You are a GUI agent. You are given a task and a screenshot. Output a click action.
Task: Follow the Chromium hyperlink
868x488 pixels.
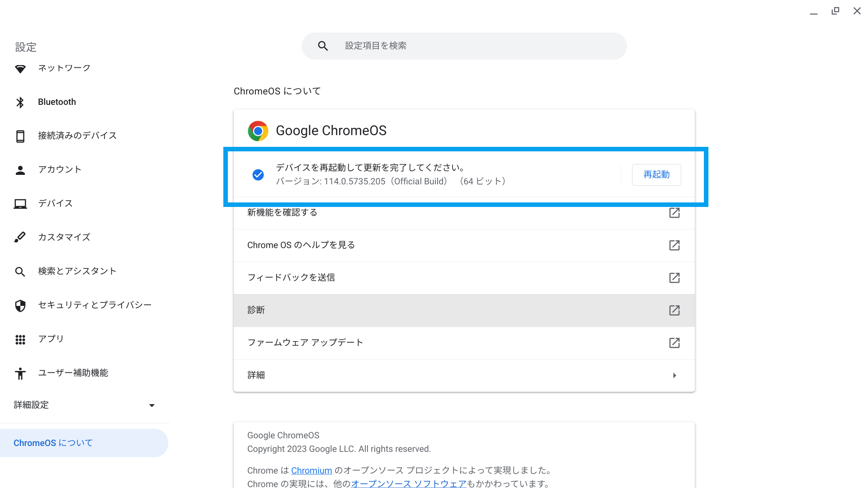coord(311,470)
